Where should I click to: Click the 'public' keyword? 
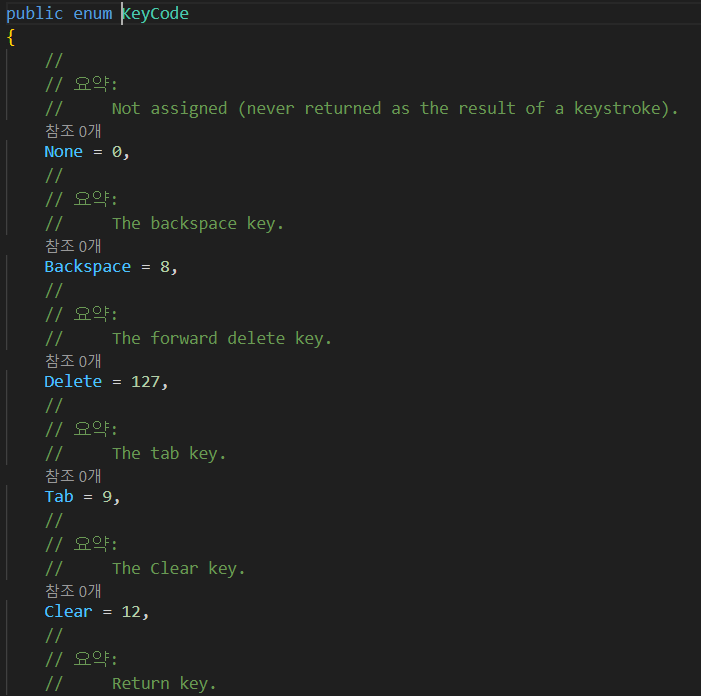point(34,14)
